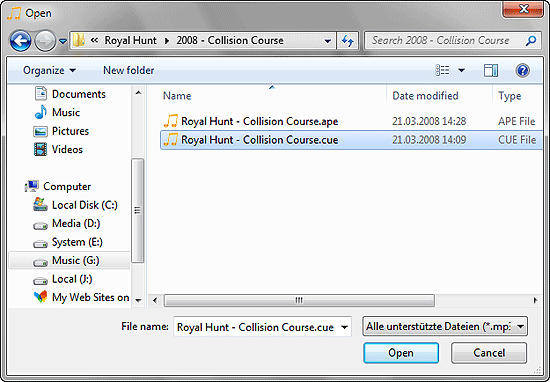Select Computer in navigation pane
Image resolution: width=550 pixels, height=382 pixels.
(x=67, y=186)
